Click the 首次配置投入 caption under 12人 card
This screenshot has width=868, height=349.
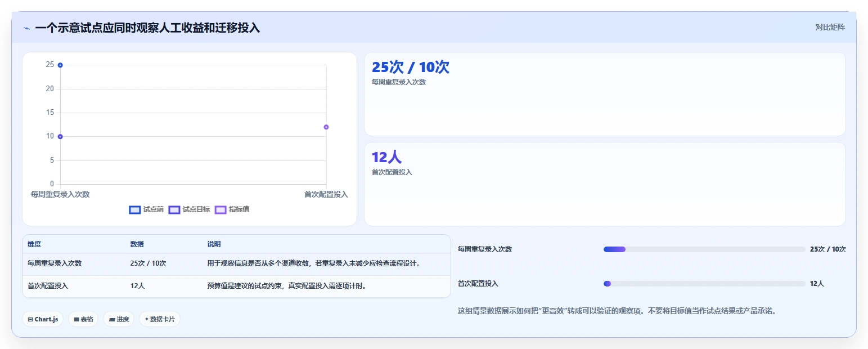(392, 172)
